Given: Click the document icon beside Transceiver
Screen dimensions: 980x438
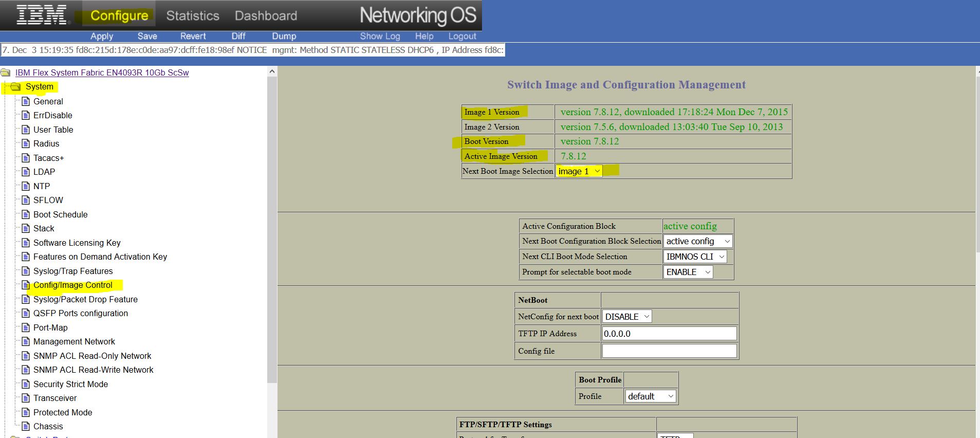Looking at the screenshot, I should click(x=26, y=398).
